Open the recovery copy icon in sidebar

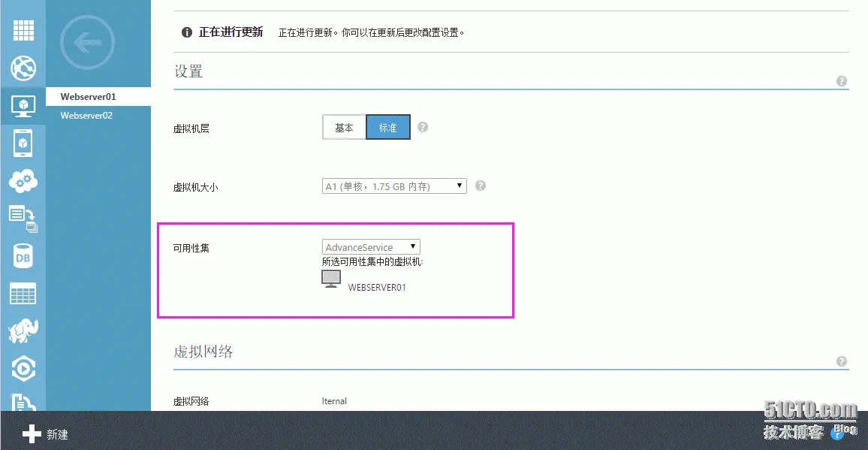coord(23,219)
